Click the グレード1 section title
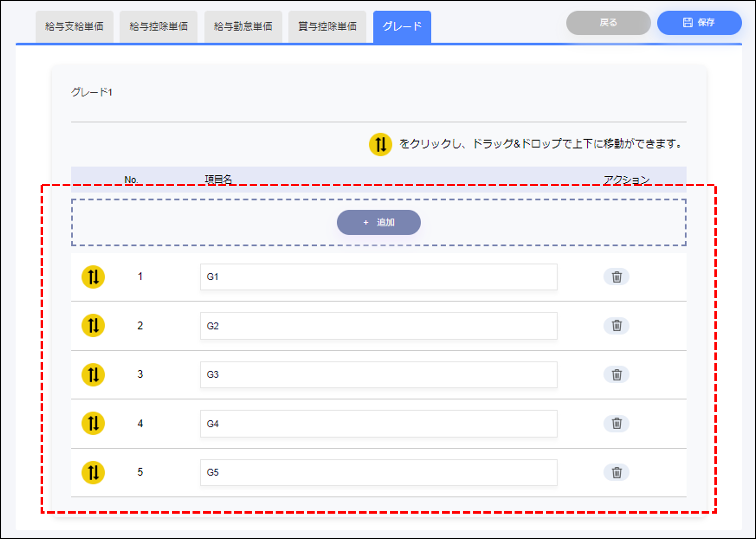 (92, 92)
